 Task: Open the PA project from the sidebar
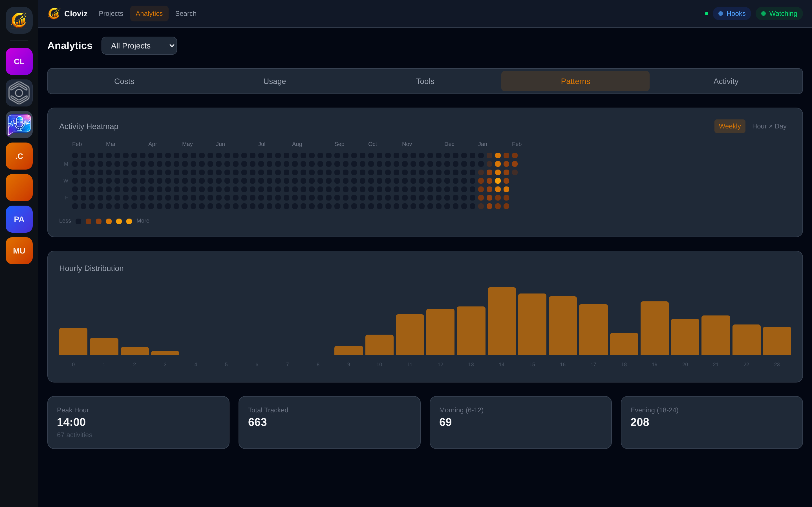(x=19, y=219)
